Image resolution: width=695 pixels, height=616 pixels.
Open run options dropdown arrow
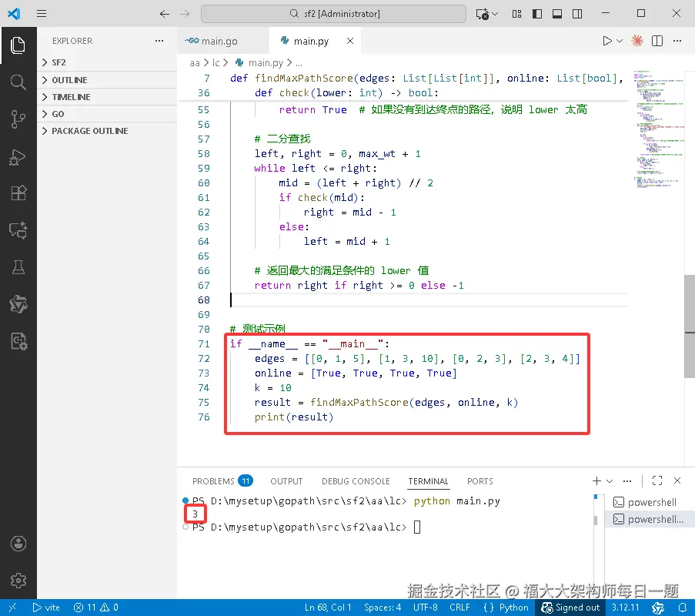click(620, 41)
